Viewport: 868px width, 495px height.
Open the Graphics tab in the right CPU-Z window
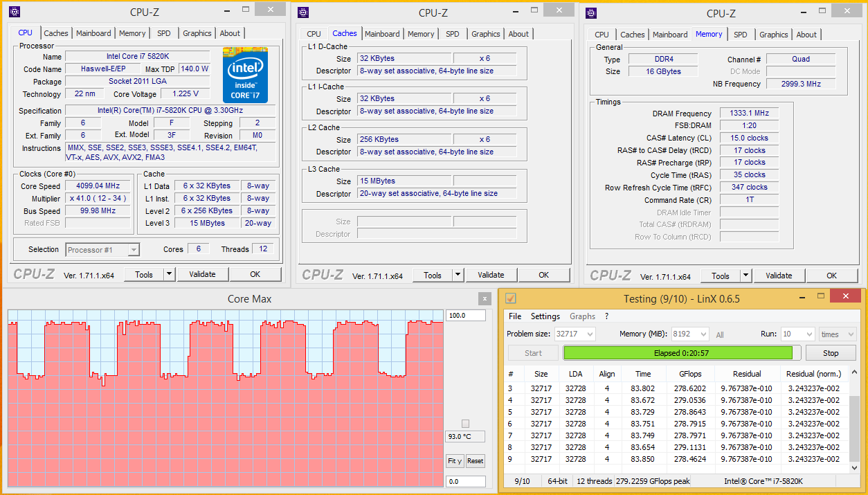click(x=774, y=35)
